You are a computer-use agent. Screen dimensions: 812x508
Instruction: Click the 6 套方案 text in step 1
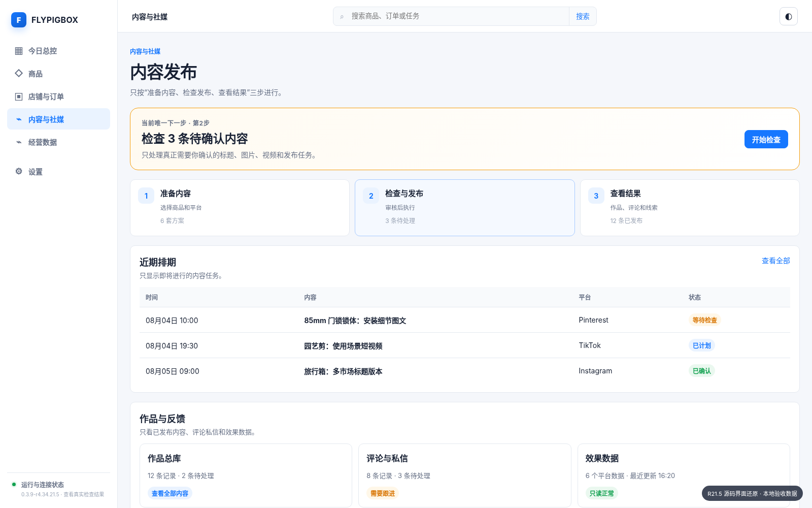tap(172, 220)
